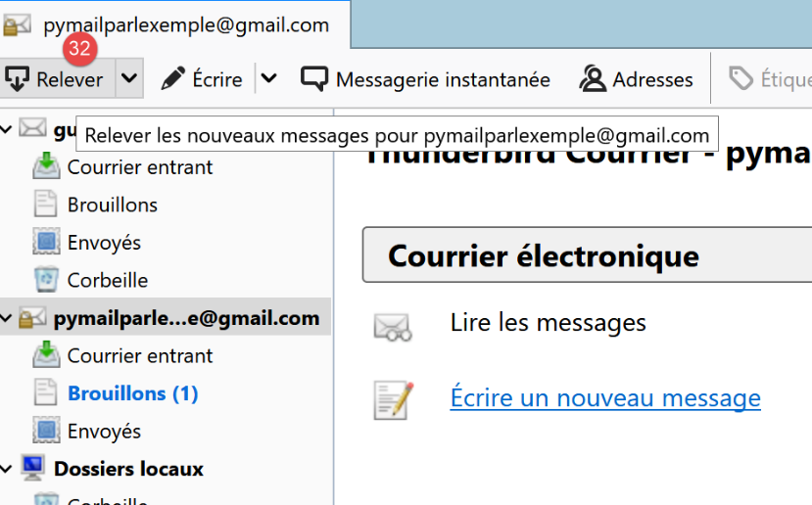This screenshot has height=505, width=812.
Task: Open Messagerie instantanée chat
Action: 426,79
